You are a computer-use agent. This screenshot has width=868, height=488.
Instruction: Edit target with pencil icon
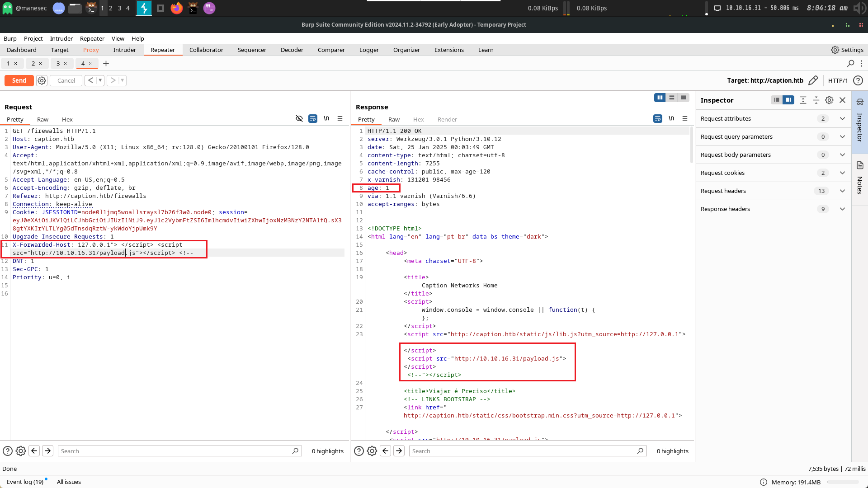tap(813, 80)
